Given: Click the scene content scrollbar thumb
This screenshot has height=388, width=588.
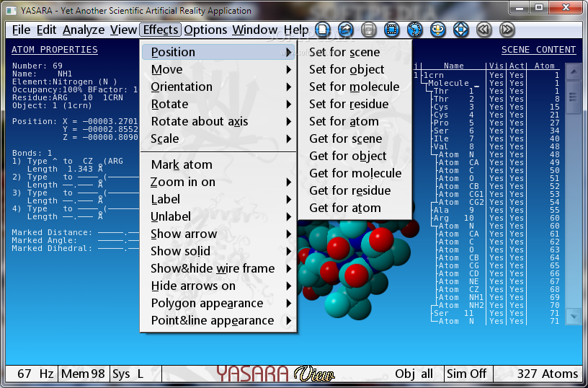Looking at the screenshot, I should pos(574,97).
